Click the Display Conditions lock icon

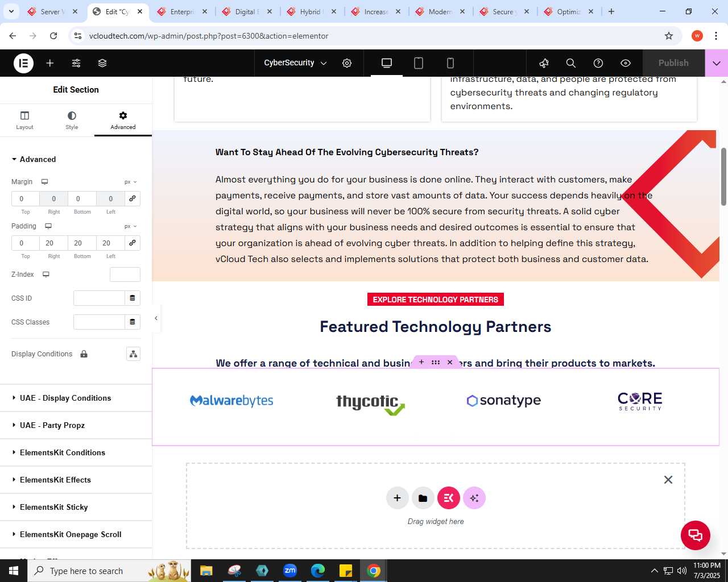click(x=84, y=354)
